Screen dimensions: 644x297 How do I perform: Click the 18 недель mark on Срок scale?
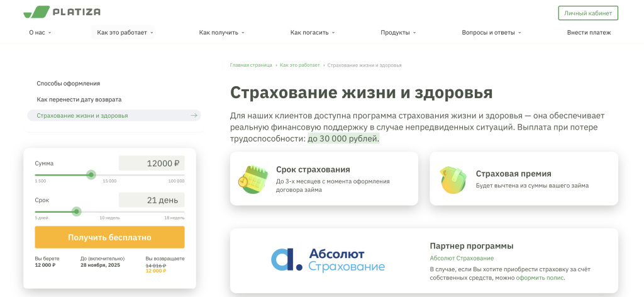pos(175,218)
